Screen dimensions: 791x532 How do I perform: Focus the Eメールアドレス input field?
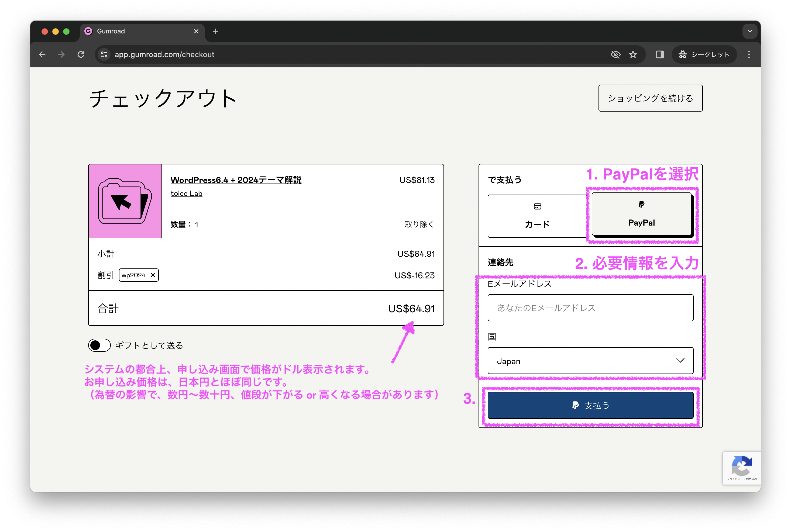click(x=590, y=308)
